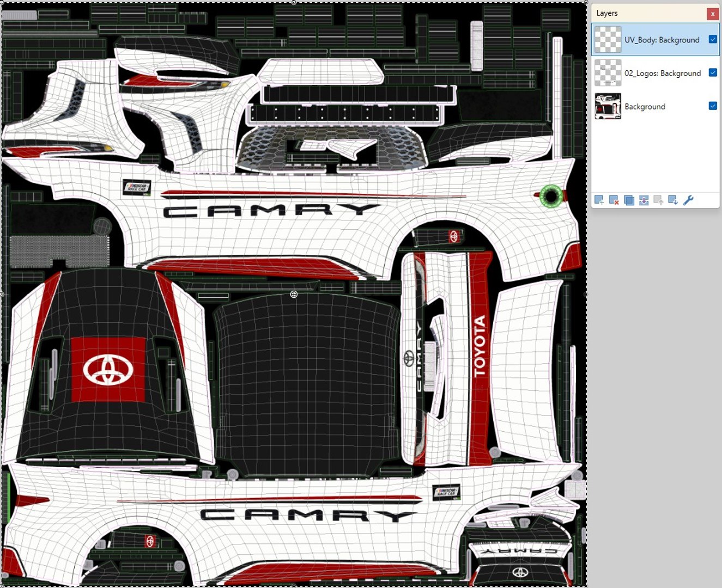The width and height of the screenshot is (722, 588).
Task: Click the UV_Body: Background layer name
Action: 662,40
